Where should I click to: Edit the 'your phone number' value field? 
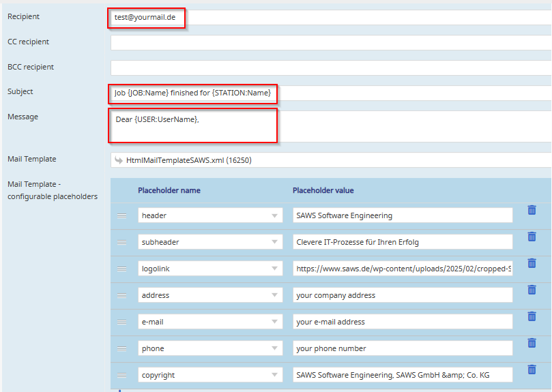403,348
